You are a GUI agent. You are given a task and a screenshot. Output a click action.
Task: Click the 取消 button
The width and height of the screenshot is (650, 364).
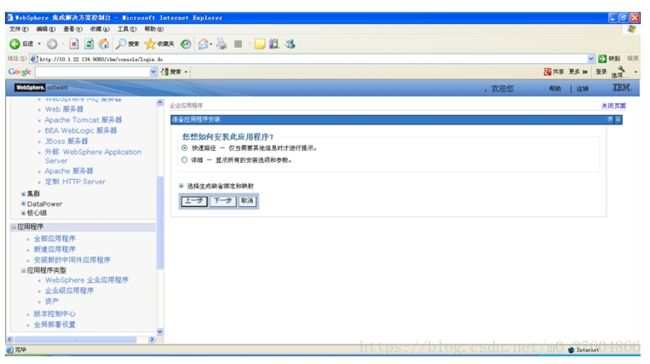(x=247, y=201)
